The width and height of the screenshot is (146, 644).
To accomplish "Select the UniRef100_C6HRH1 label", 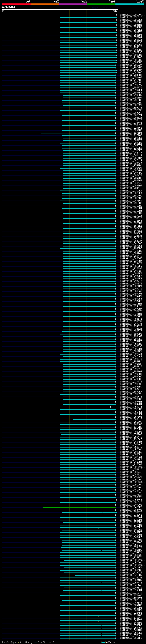I will tap(131, 631).
